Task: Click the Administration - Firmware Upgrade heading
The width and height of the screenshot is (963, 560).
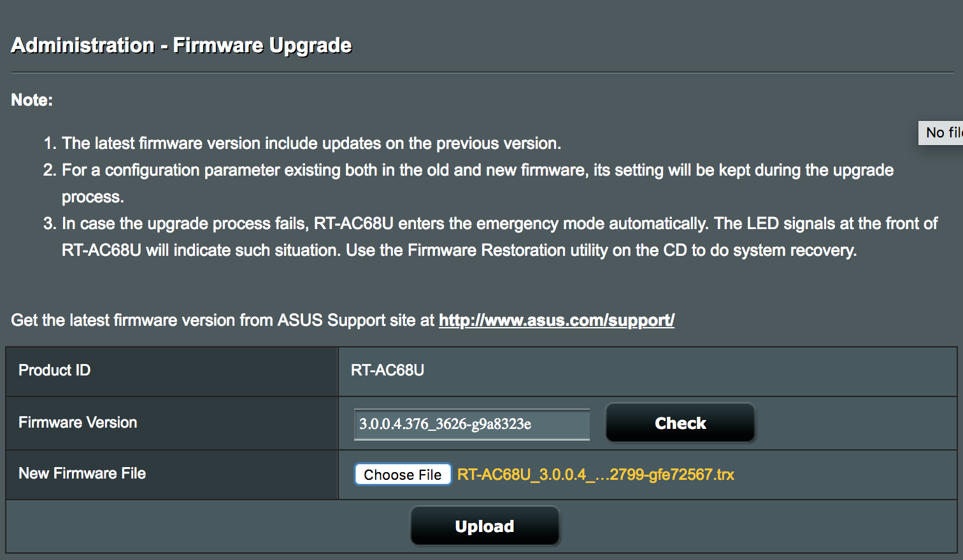Action: [x=182, y=45]
